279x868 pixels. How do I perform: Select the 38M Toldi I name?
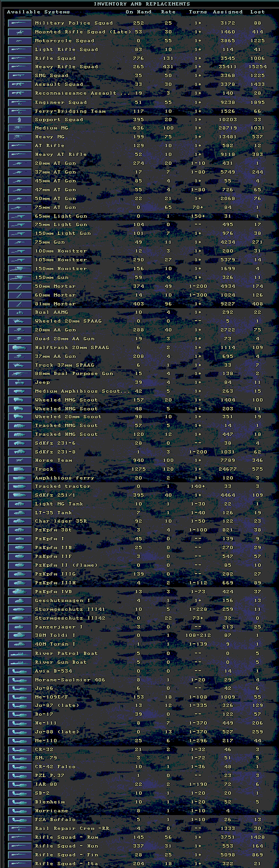pyautogui.click(x=55, y=635)
